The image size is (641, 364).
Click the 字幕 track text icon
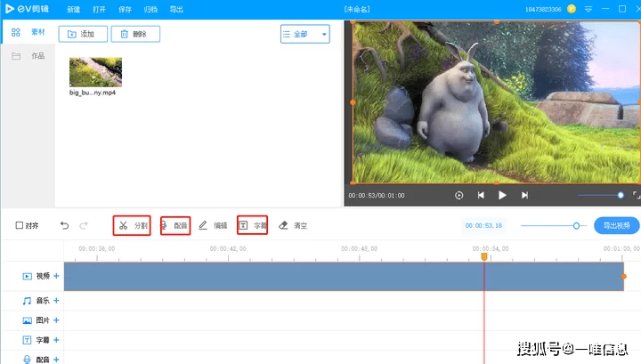(x=27, y=340)
